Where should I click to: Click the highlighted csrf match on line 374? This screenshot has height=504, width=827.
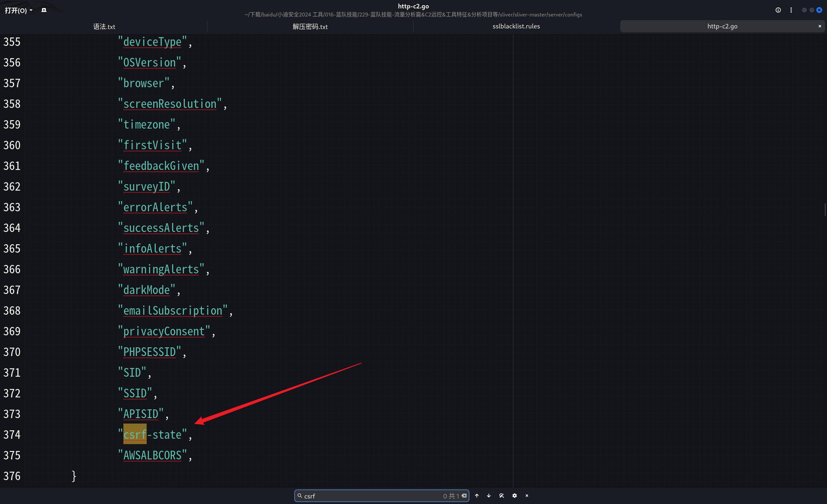(135, 435)
